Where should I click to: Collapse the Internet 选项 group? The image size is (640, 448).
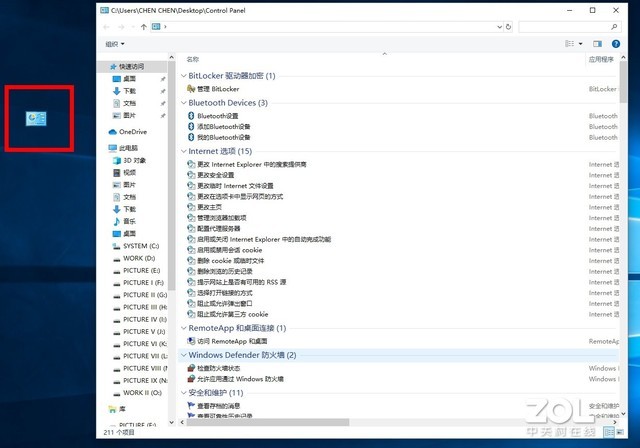(183, 151)
